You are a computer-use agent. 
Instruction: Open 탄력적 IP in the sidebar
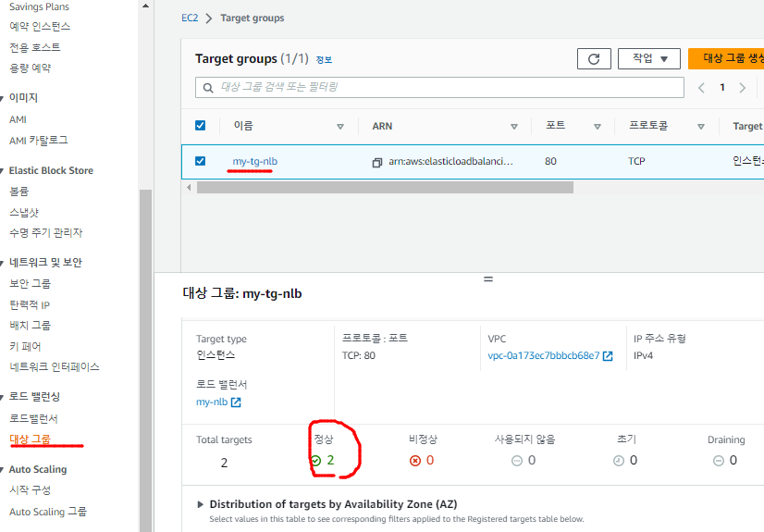pos(30,305)
